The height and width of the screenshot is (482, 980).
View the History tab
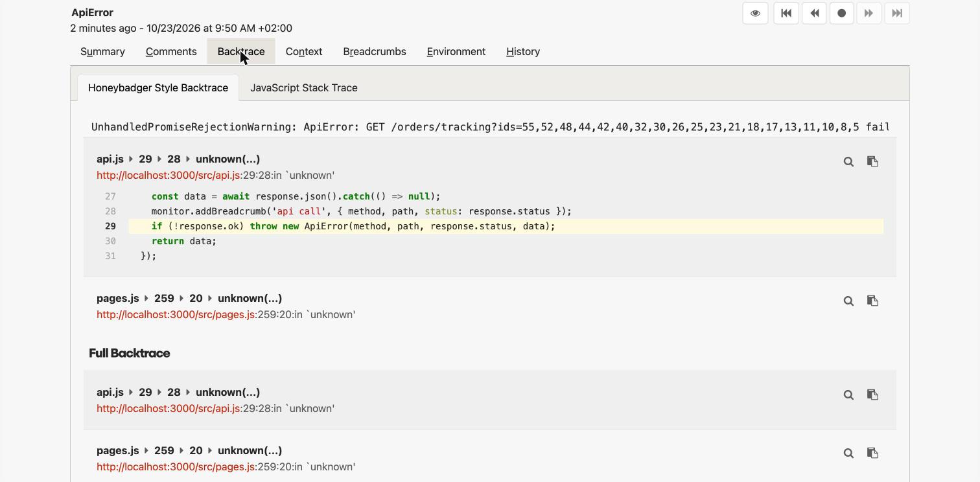(523, 51)
